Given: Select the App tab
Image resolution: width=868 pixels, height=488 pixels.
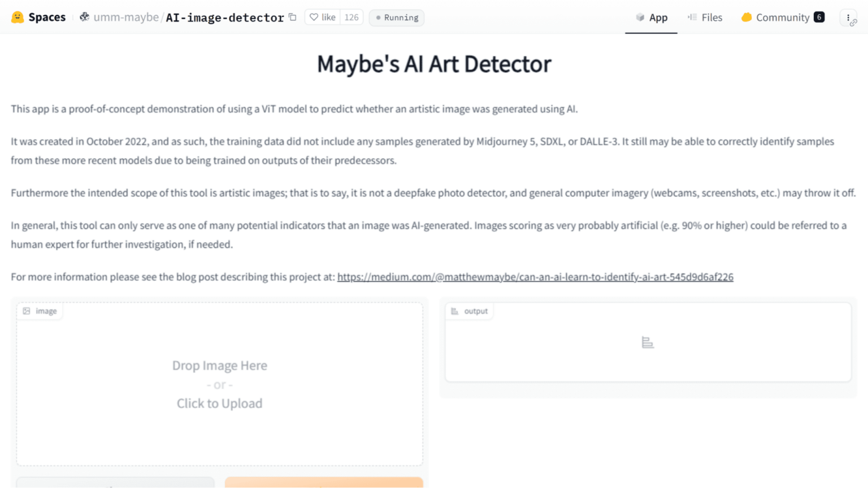Looking at the screenshot, I should point(657,17).
